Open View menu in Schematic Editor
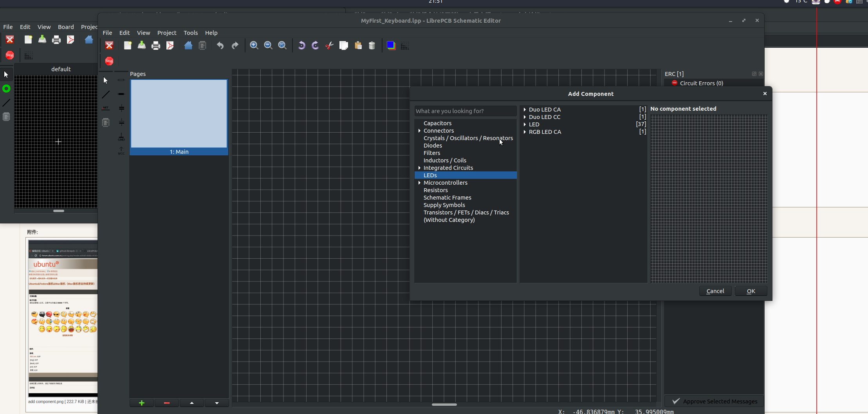The width and height of the screenshot is (868, 414). pos(143,33)
